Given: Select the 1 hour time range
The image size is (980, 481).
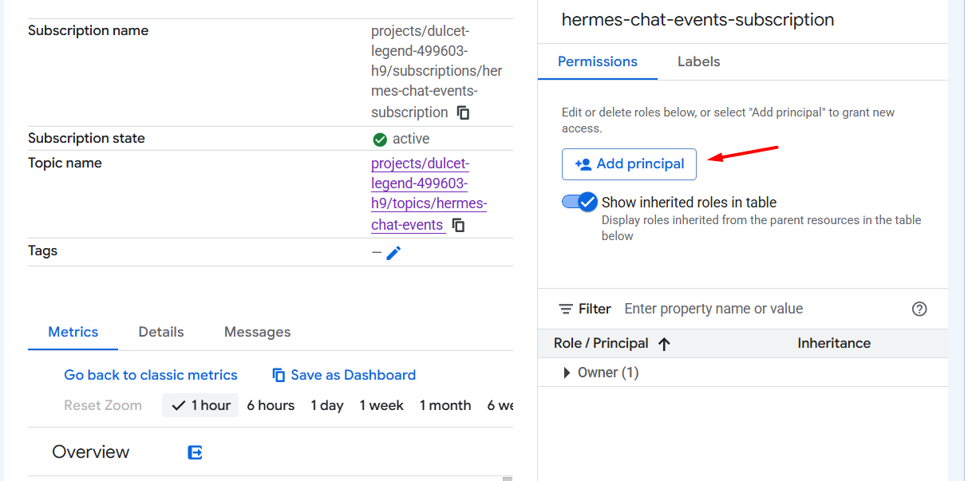Looking at the screenshot, I should point(200,405).
